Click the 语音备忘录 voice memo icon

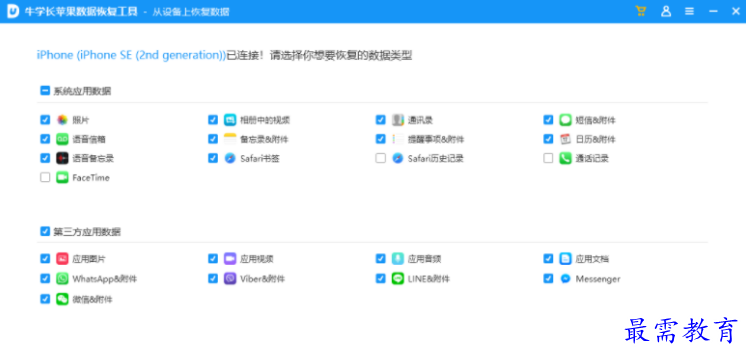pyautogui.click(x=62, y=158)
